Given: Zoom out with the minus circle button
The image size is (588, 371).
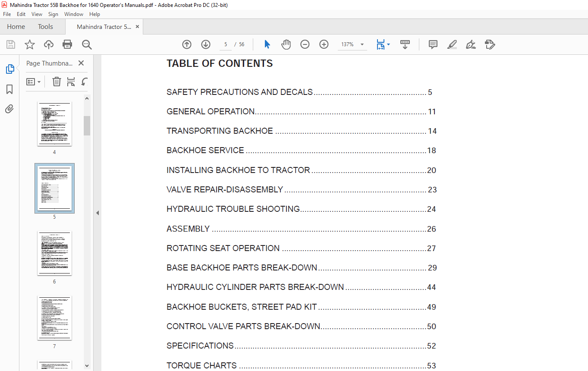Looking at the screenshot, I should click(305, 44).
